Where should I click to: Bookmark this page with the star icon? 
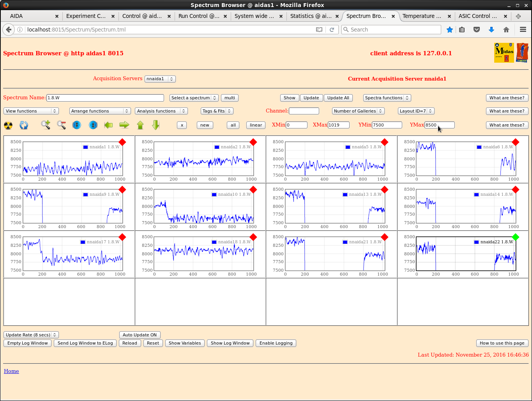[x=450, y=30]
